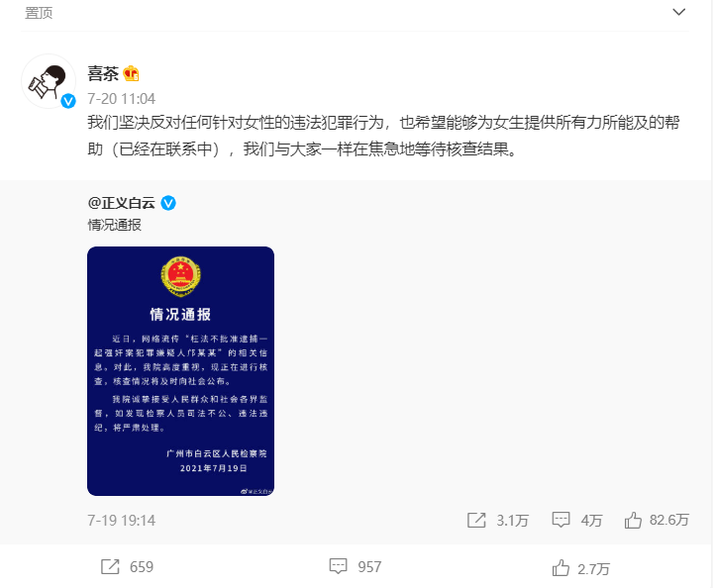This screenshot has height=588, width=713.
Task: Click repost icon showing 3.1万
Action: 476,520
